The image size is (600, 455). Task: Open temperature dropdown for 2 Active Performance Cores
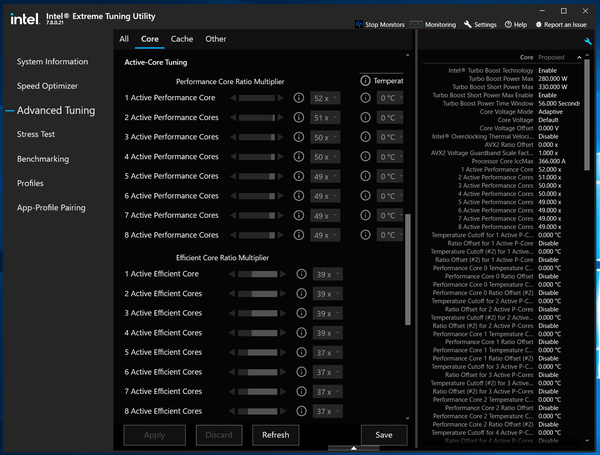(x=390, y=118)
